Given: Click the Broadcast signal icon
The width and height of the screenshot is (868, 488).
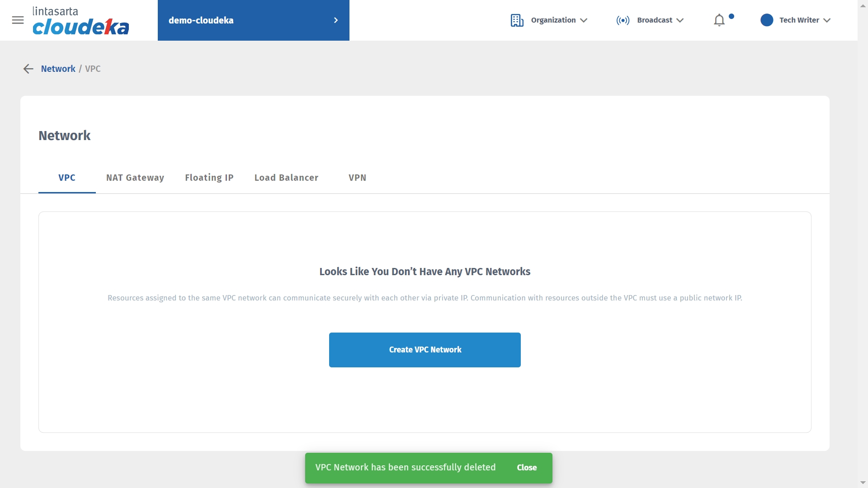Looking at the screenshot, I should click(623, 20).
